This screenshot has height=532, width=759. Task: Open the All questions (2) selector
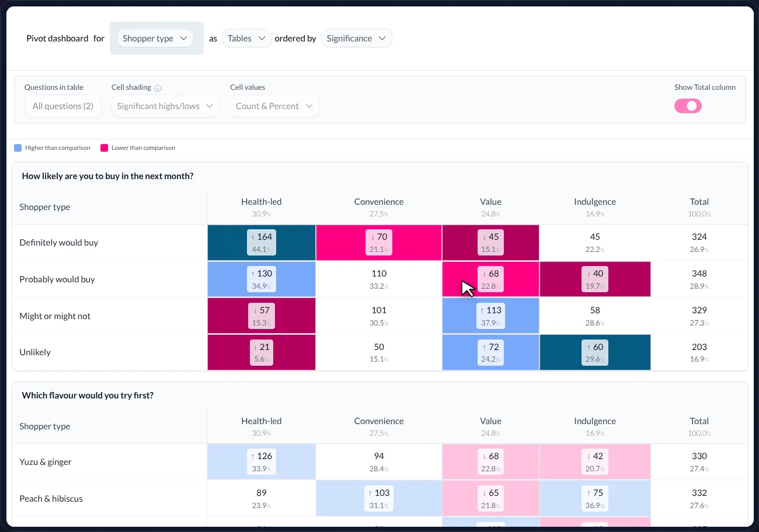(63, 106)
